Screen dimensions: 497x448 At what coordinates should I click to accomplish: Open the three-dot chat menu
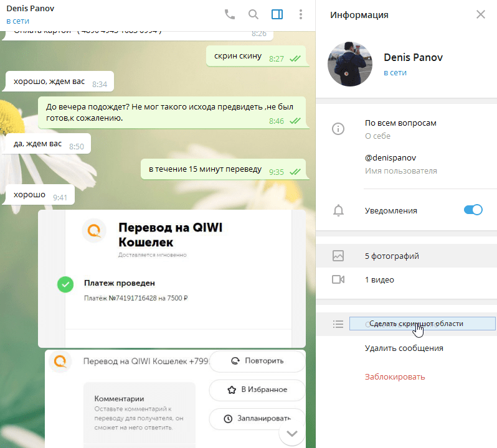click(x=301, y=14)
